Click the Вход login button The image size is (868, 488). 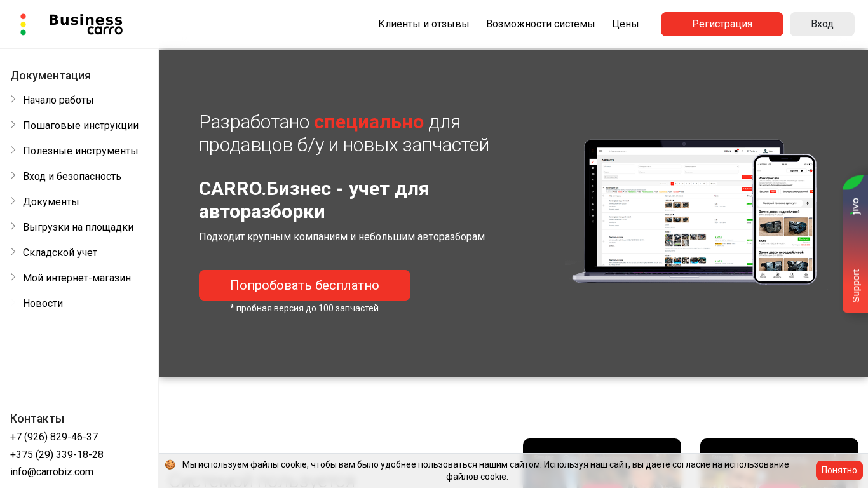pos(822,24)
